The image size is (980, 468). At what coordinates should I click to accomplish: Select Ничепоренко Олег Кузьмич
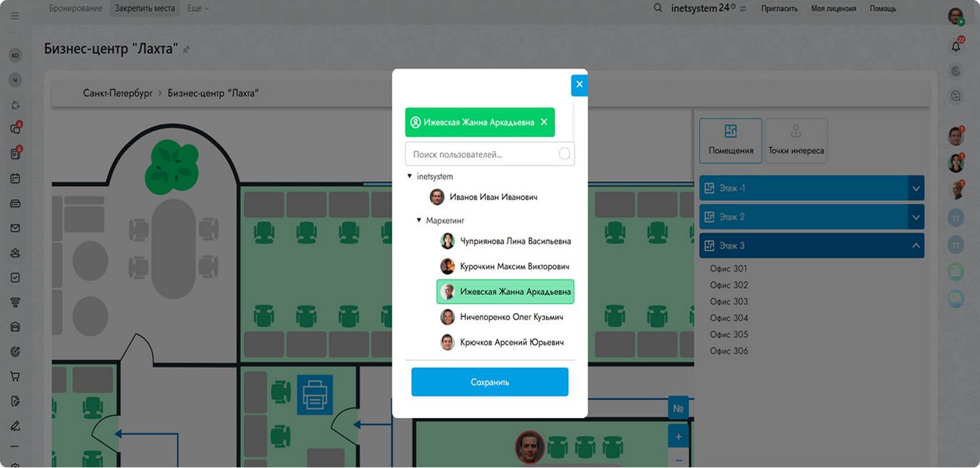(x=502, y=317)
